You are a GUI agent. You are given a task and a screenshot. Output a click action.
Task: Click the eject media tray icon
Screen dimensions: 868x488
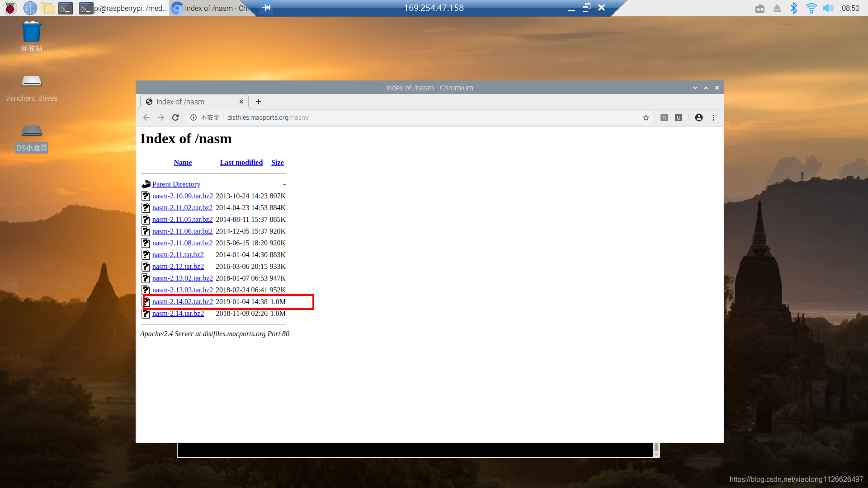point(777,8)
